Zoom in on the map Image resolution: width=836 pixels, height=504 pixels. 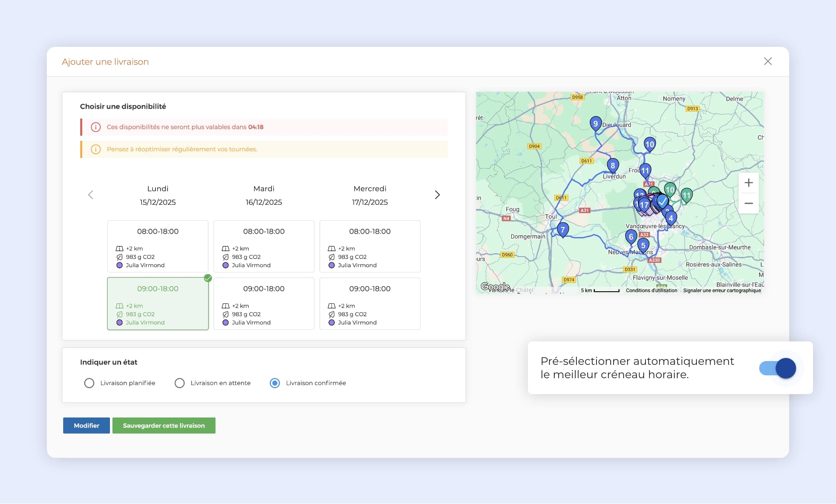point(748,183)
